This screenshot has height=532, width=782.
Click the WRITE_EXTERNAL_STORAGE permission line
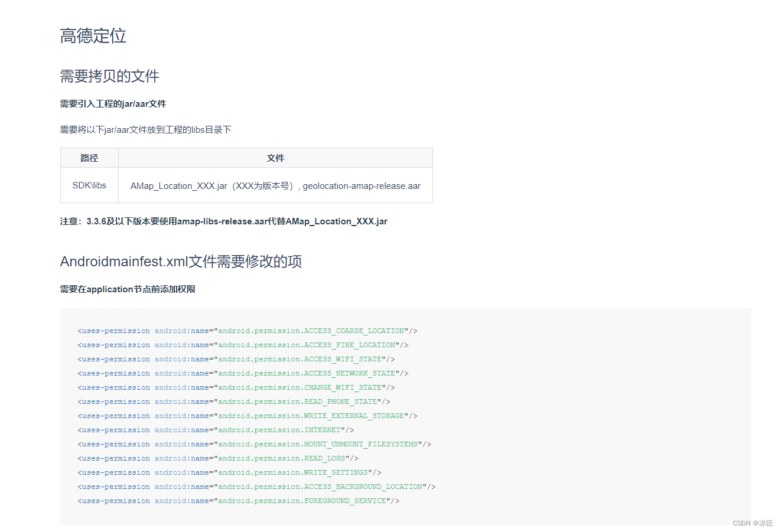247,416
